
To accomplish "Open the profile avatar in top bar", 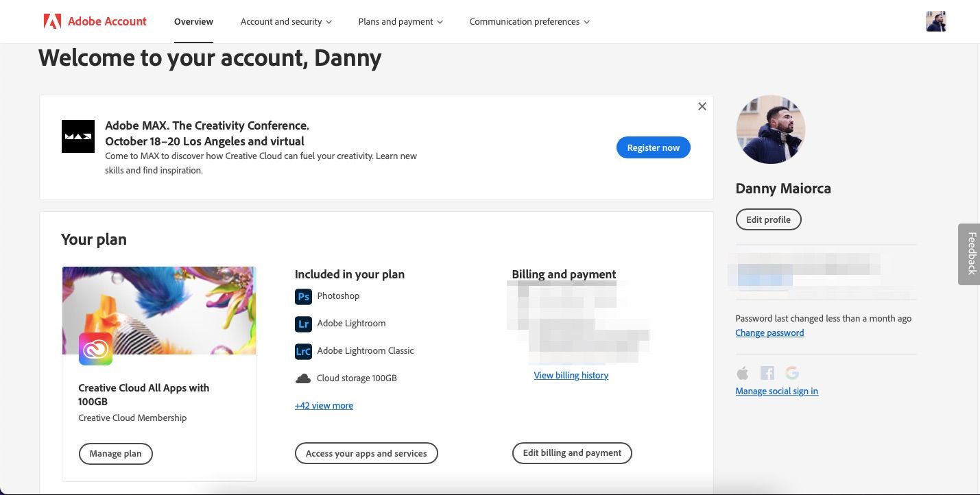I will click(935, 21).
